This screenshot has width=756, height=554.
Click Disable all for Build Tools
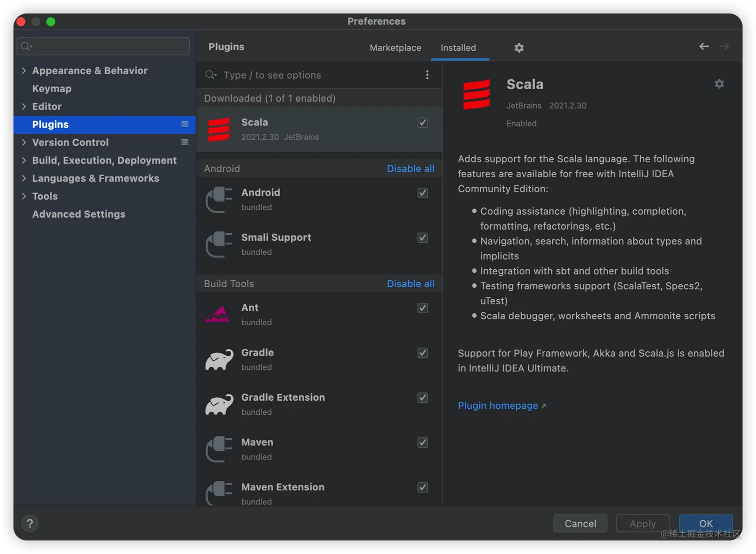pos(410,284)
